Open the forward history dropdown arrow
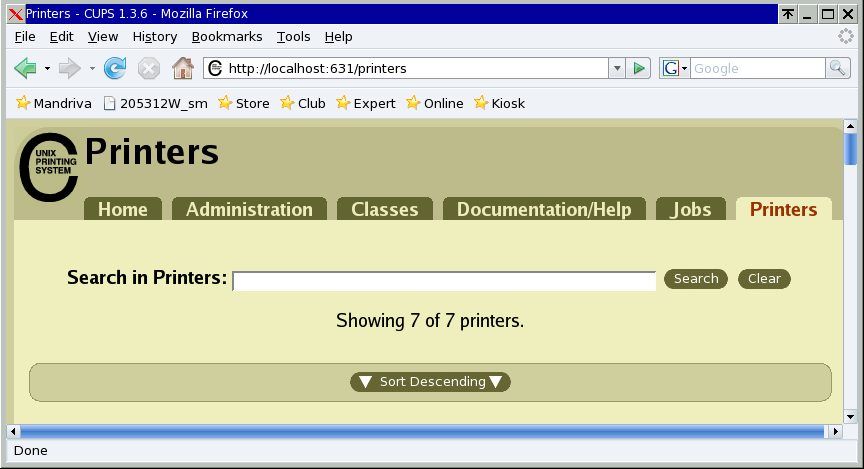 click(92, 69)
